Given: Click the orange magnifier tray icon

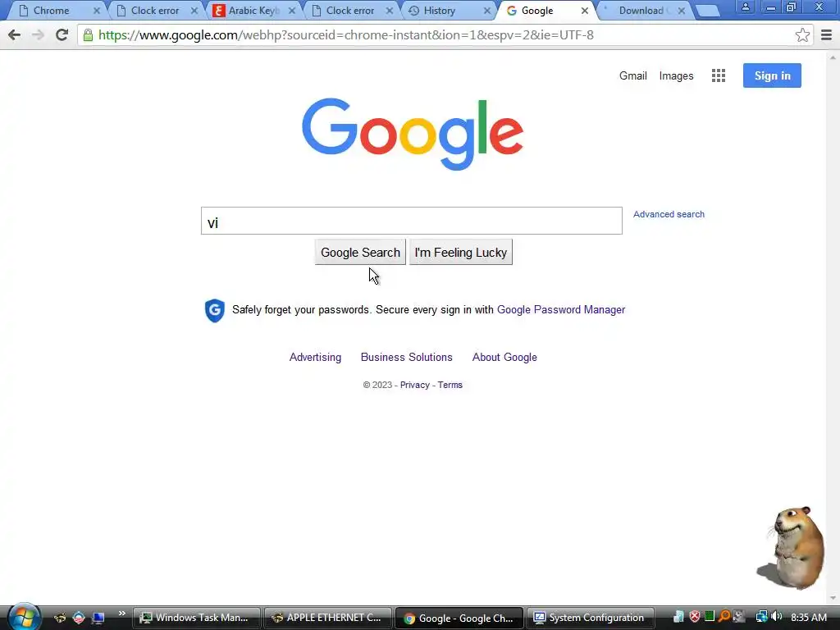Looking at the screenshot, I should [724, 617].
